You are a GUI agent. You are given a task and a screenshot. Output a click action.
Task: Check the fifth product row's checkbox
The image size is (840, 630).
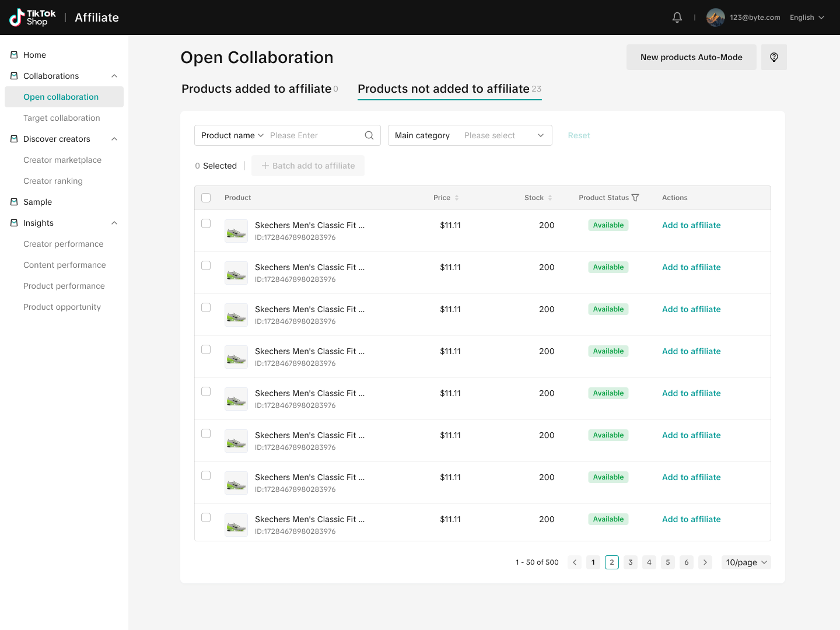[x=206, y=391]
